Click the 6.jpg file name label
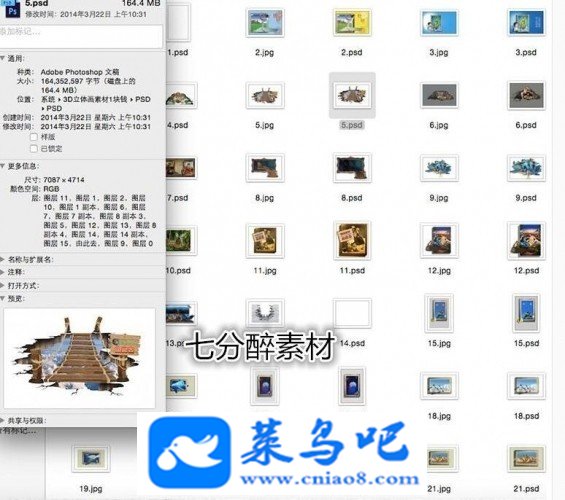Image resolution: width=565 pixels, height=500 pixels. [439, 125]
